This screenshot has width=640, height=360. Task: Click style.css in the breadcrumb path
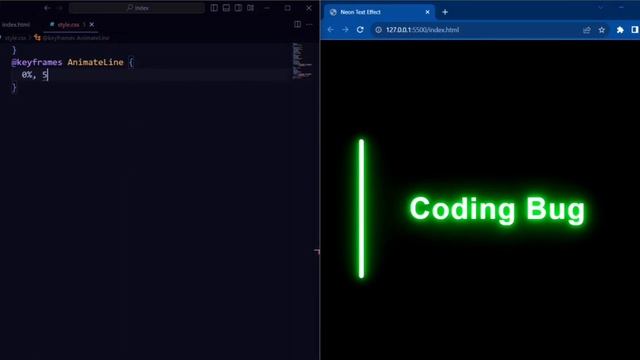[16, 38]
